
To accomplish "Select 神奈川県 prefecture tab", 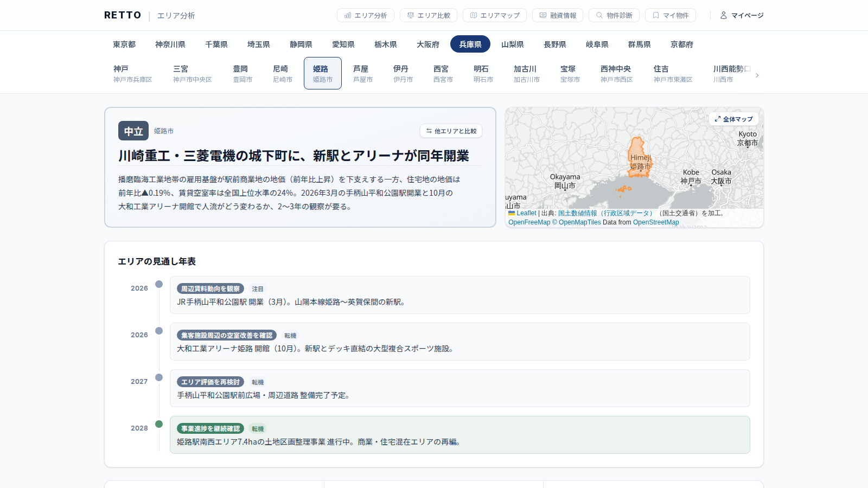I will point(170,44).
